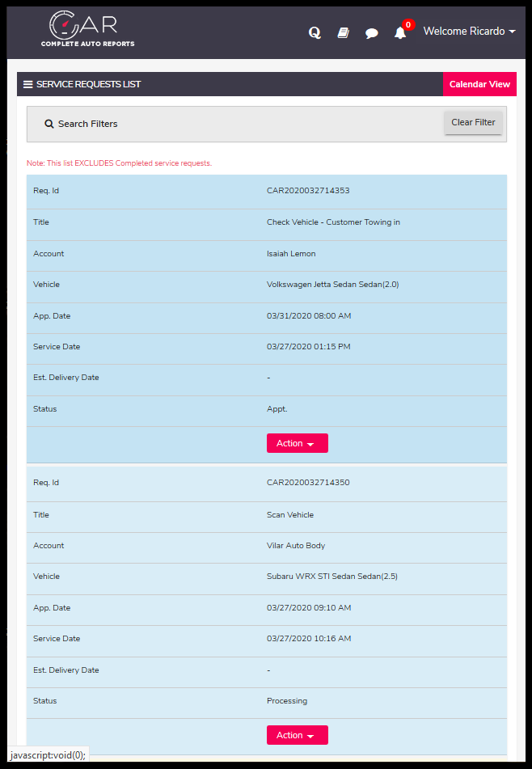Image resolution: width=532 pixels, height=769 pixels.
Task: Click account name Vilar Auto Body
Action: (296, 545)
